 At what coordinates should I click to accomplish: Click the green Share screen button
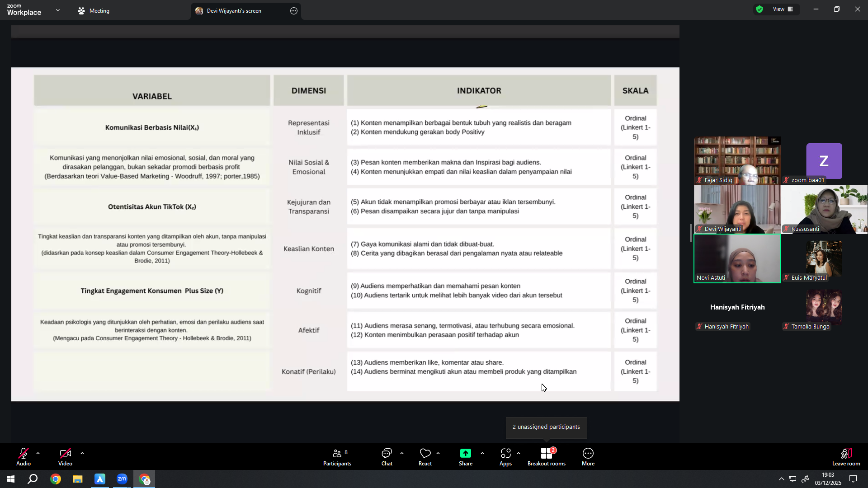coord(466,457)
